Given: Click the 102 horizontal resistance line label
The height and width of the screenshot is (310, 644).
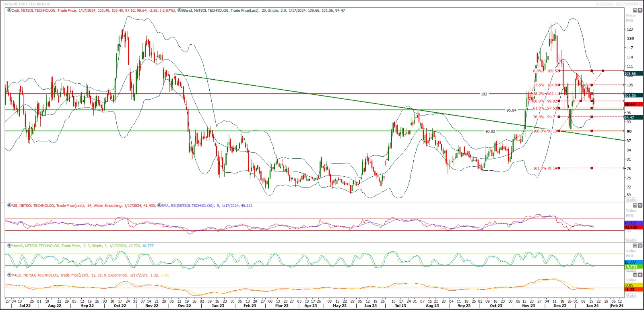Looking at the screenshot, I should click(x=484, y=94).
